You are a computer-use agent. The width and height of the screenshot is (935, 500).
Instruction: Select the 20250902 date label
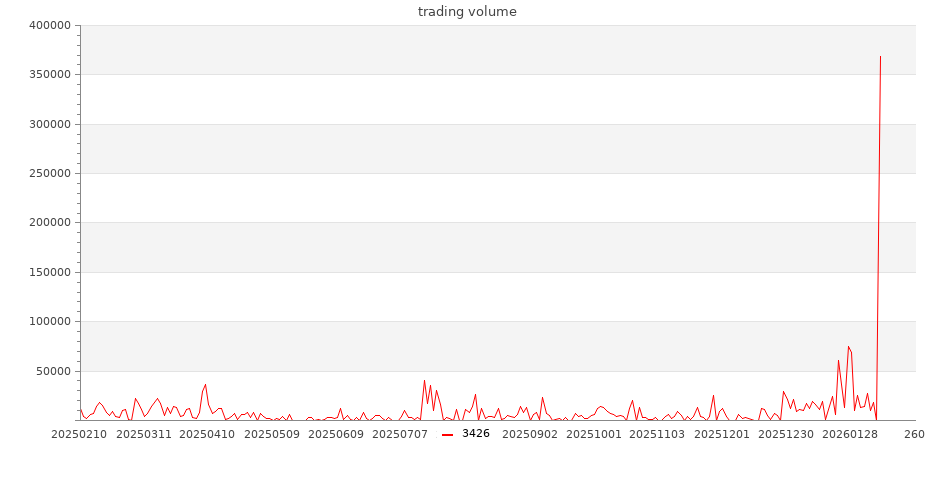tap(529, 434)
